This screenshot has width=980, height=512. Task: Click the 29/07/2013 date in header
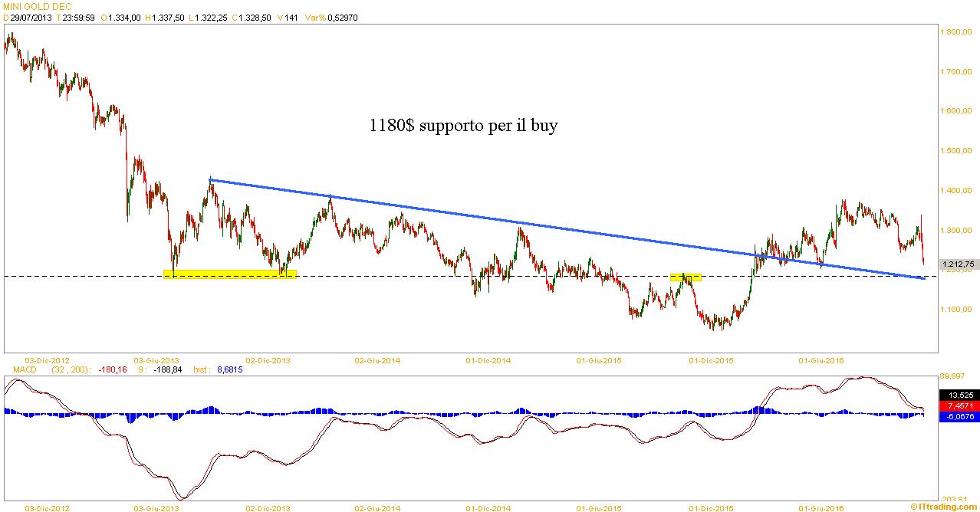pyautogui.click(x=28, y=18)
